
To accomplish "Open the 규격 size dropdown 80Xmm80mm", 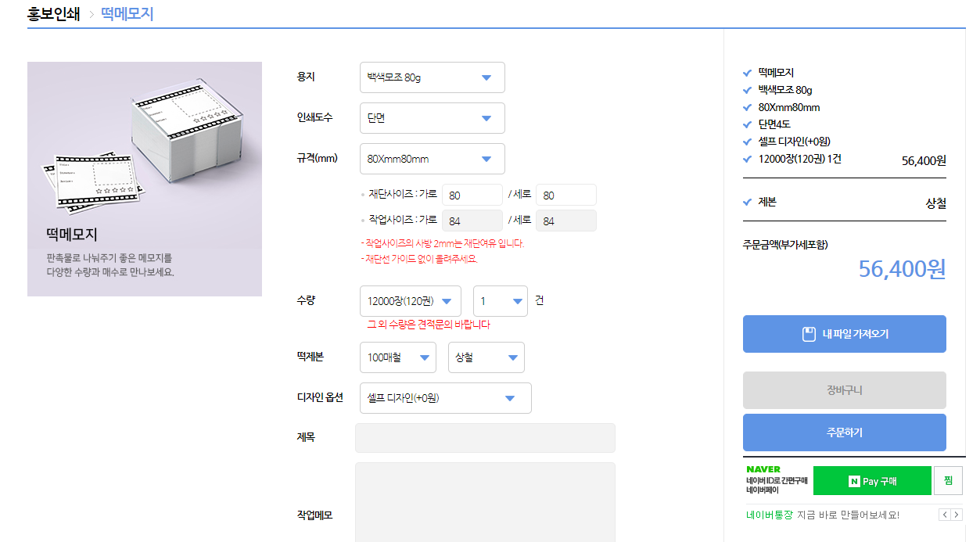I will (432, 159).
